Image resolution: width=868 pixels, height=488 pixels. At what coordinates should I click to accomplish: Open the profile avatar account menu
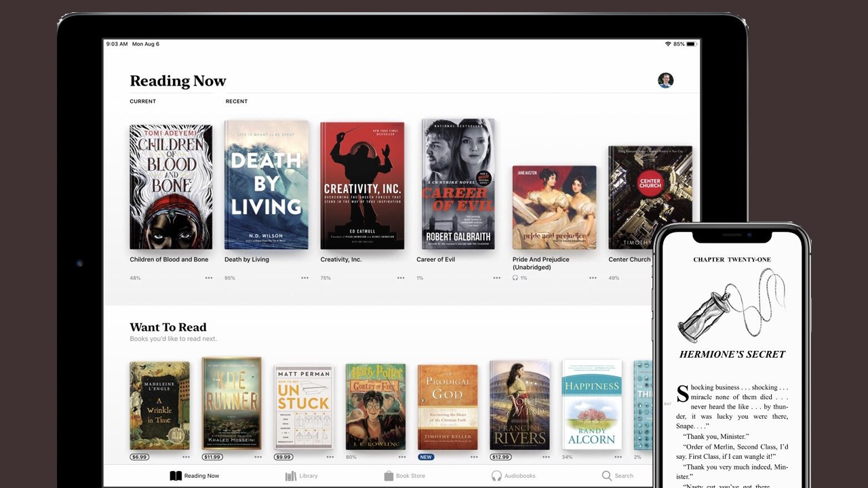click(x=665, y=81)
